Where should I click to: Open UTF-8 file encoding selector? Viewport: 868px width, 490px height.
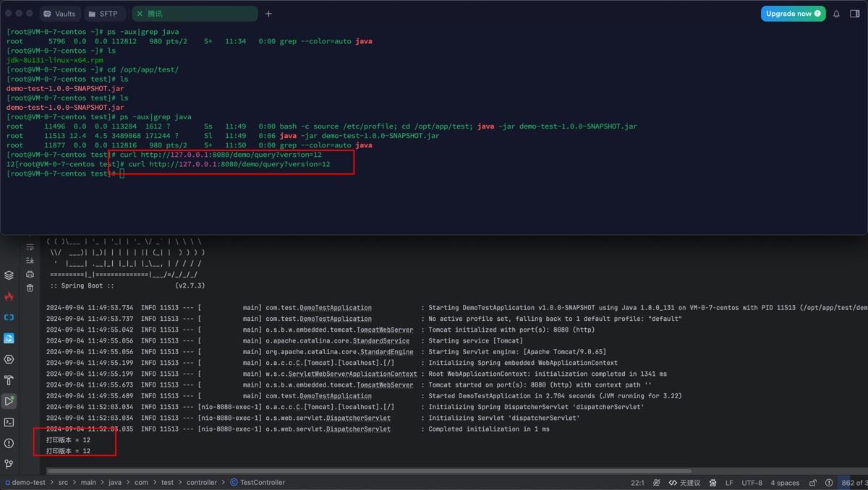pos(752,482)
